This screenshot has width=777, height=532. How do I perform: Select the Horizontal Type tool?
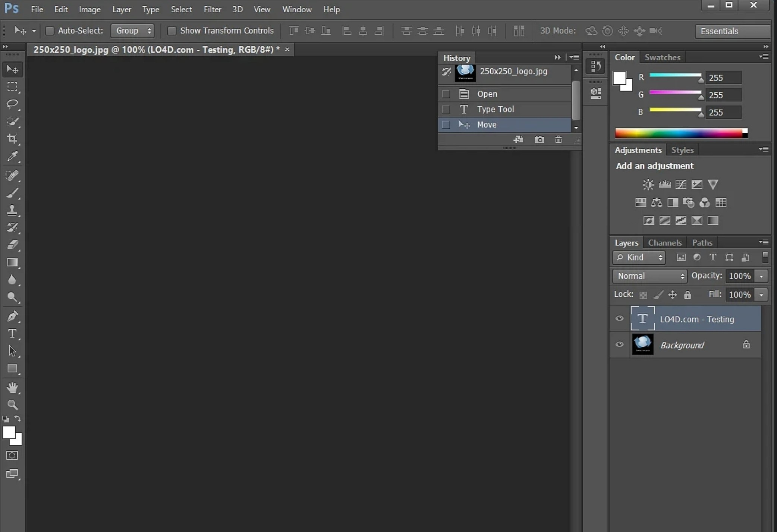click(x=12, y=333)
